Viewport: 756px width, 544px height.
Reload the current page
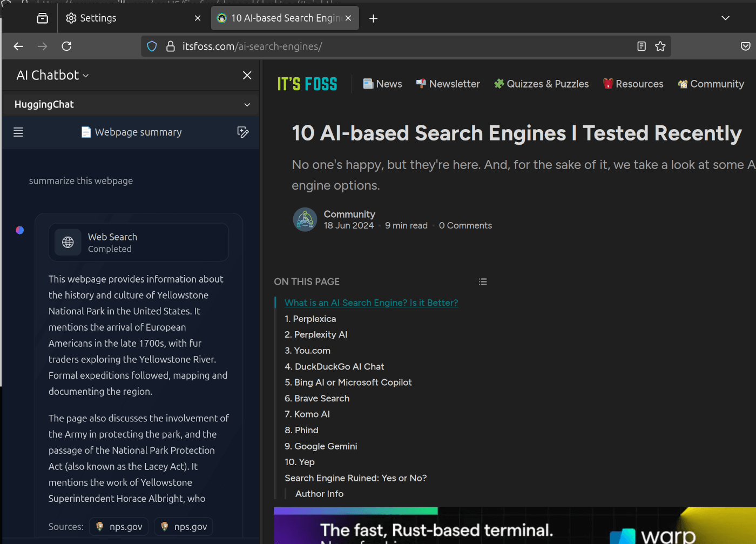(66, 46)
